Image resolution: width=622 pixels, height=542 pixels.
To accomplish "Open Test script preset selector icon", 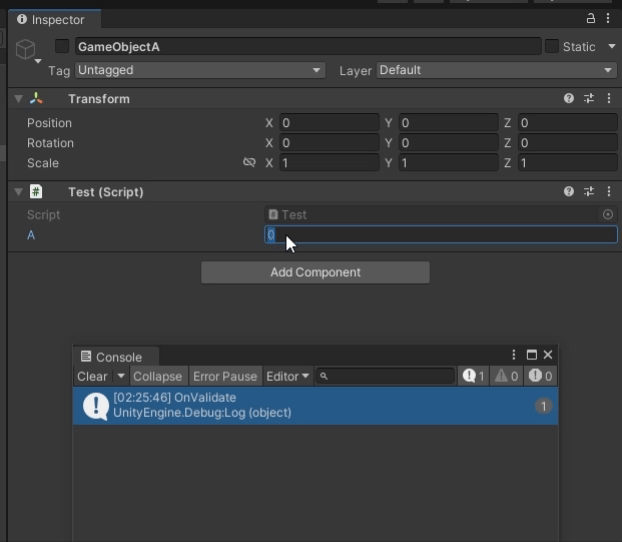I will point(589,192).
